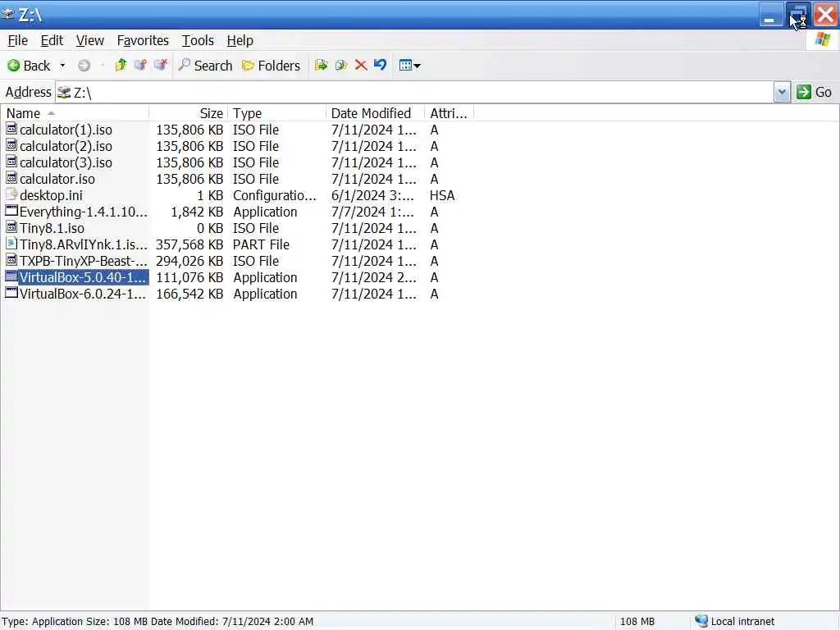Click the Go button
The width and height of the screenshot is (840, 630).
(x=815, y=92)
